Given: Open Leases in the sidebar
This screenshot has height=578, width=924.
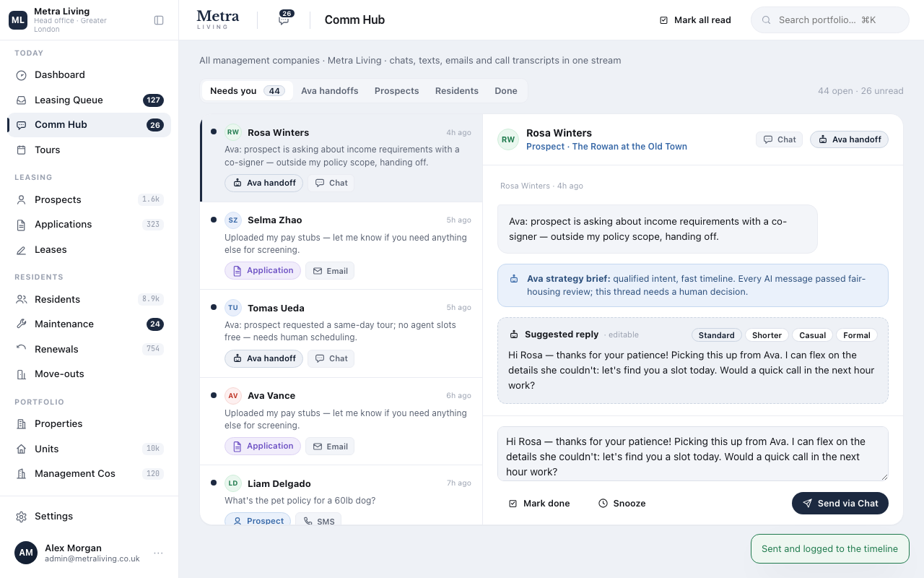Looking at the screenshot, I should coord(90,250).
